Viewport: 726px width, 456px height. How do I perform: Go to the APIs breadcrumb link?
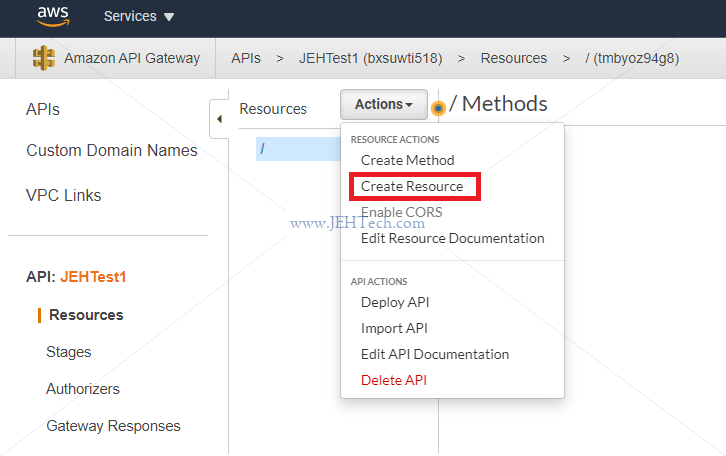pyautogui.click(x=246, y=58)
